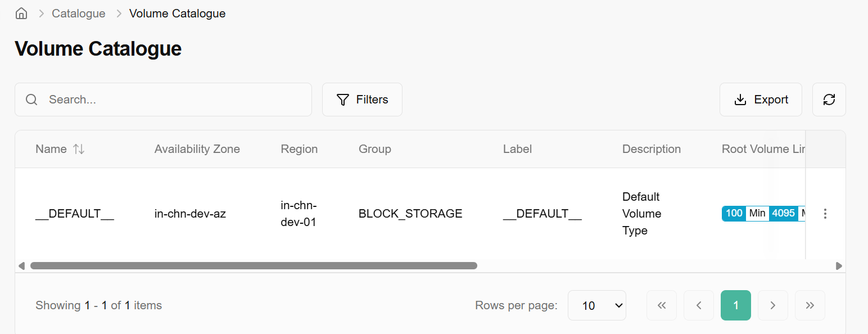868x334 pixels.
Task: Go to the next page
Action: click(x=773, y=305)
